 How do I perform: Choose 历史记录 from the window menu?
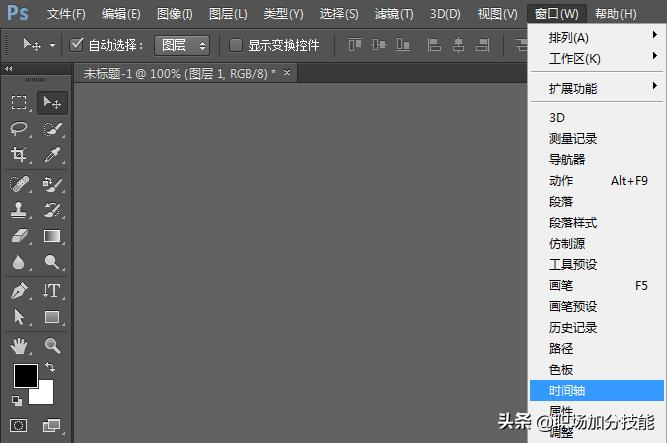coord(596,327)
